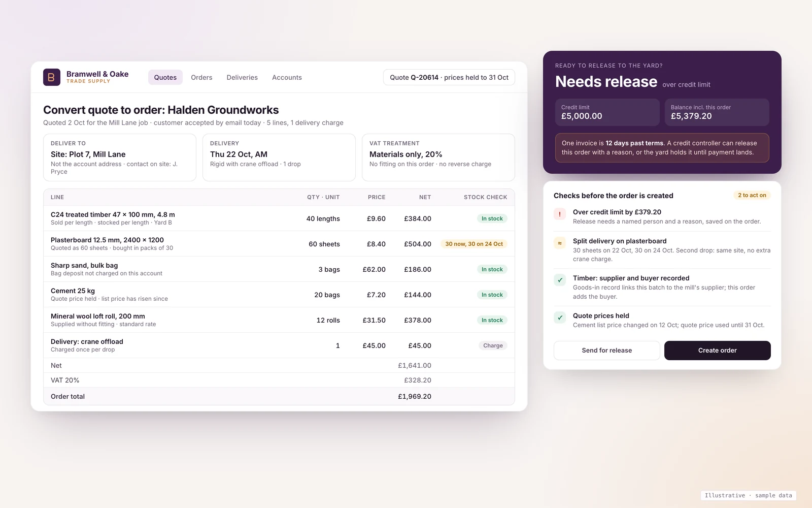Click the VAT 20% £328.20 amount
The width and height of the screenshot is (812, 508).
tap(418, 380)
